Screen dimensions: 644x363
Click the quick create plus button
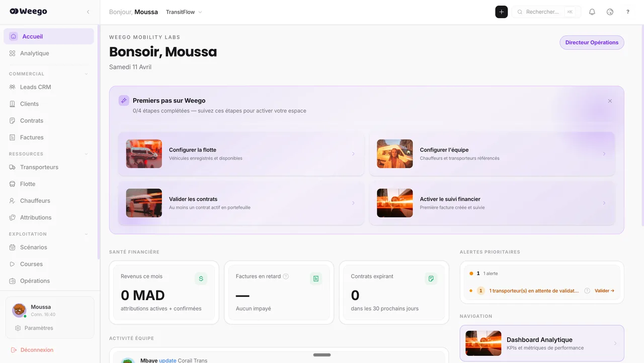(501, 11)
